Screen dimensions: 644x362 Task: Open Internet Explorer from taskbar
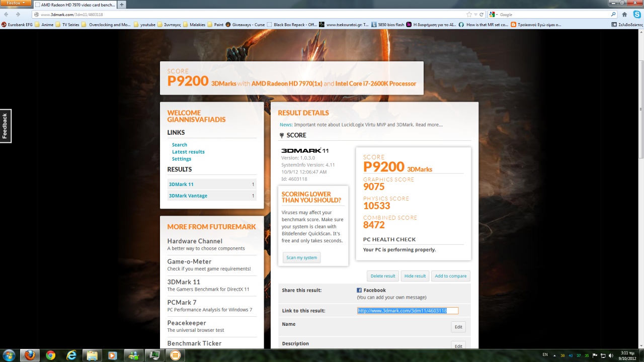point(71,355)
